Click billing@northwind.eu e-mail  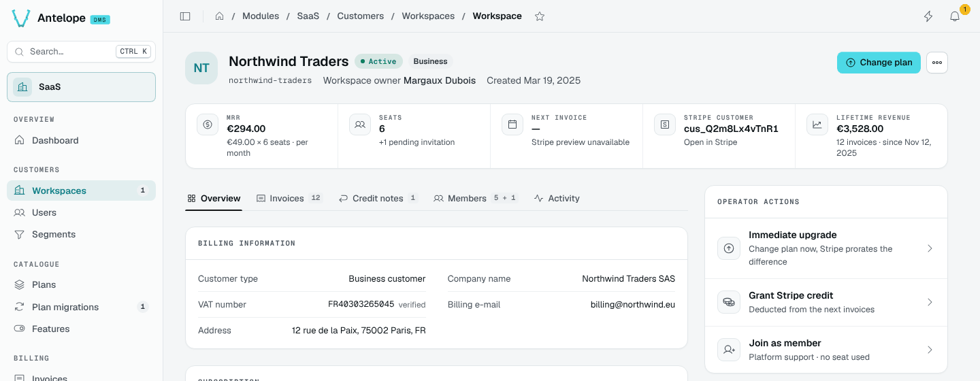(x=633, y=305)
